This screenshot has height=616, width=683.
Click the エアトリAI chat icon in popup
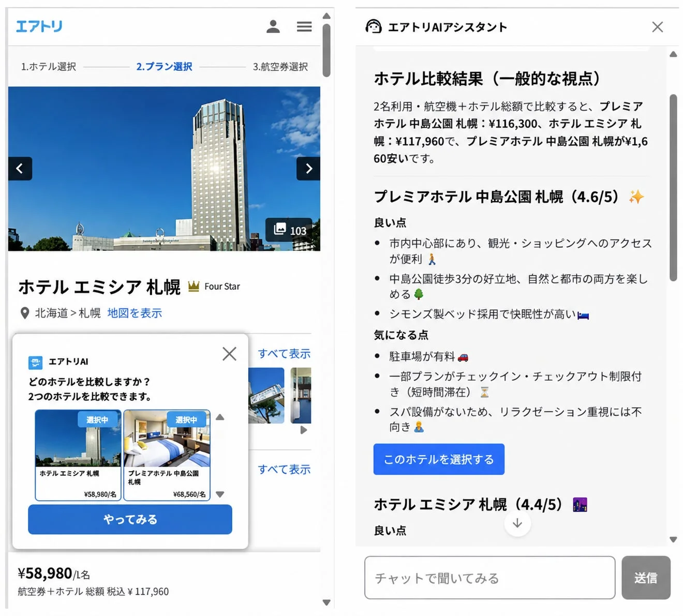(x=35, y=362)
